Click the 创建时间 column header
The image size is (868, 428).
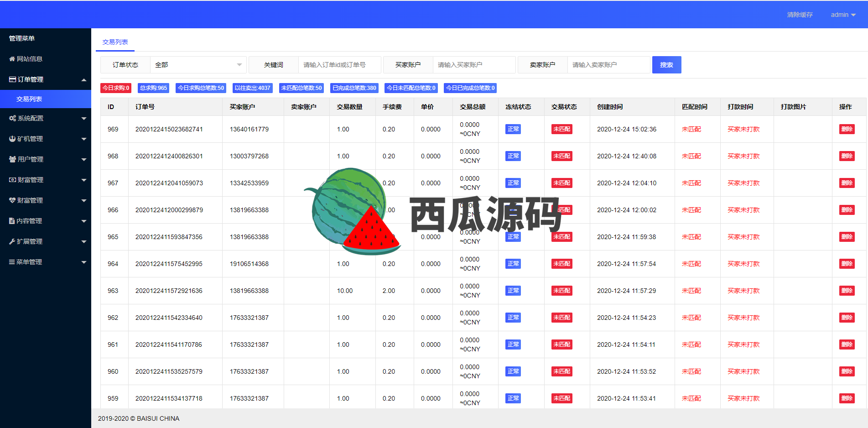coord(610,107)
